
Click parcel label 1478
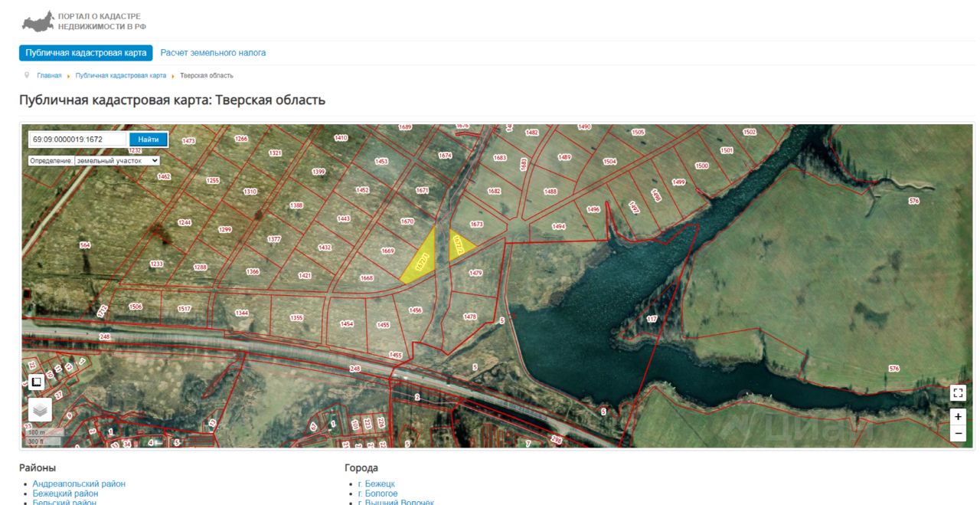[x=470, y=317]
